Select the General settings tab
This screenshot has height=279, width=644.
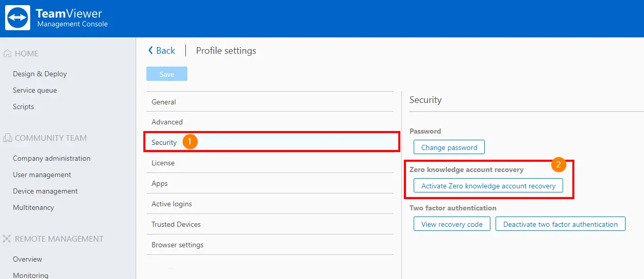(x=270, y=102)
